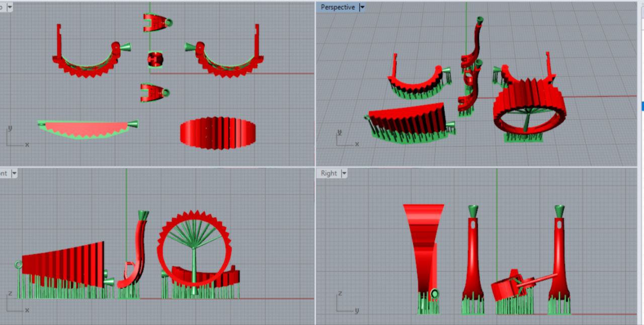Select the small round center part in Top viewport
This screenshot has width=644, height=325.
155,59
